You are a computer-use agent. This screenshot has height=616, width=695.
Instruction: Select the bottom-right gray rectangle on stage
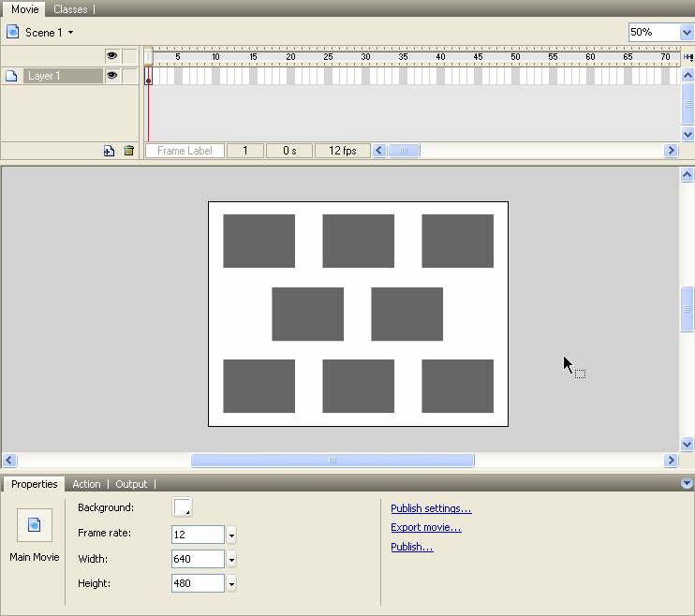click(457, 386)
